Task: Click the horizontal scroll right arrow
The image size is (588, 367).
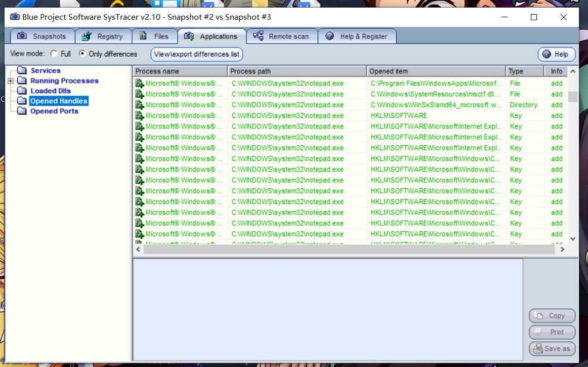Action: (x=562, y=249)
